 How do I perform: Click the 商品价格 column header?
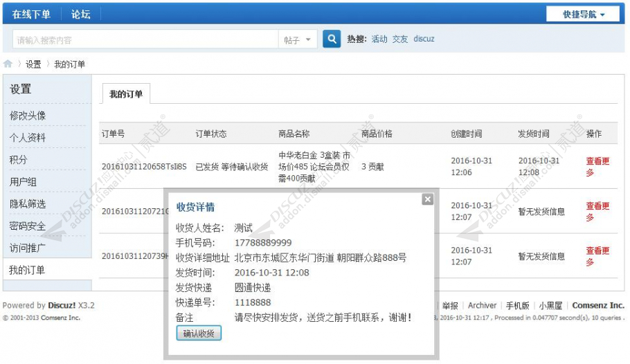click(377, 134)
